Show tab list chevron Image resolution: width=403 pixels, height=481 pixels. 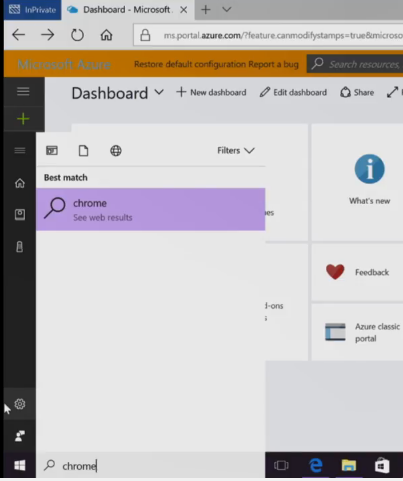pos(227,9)
